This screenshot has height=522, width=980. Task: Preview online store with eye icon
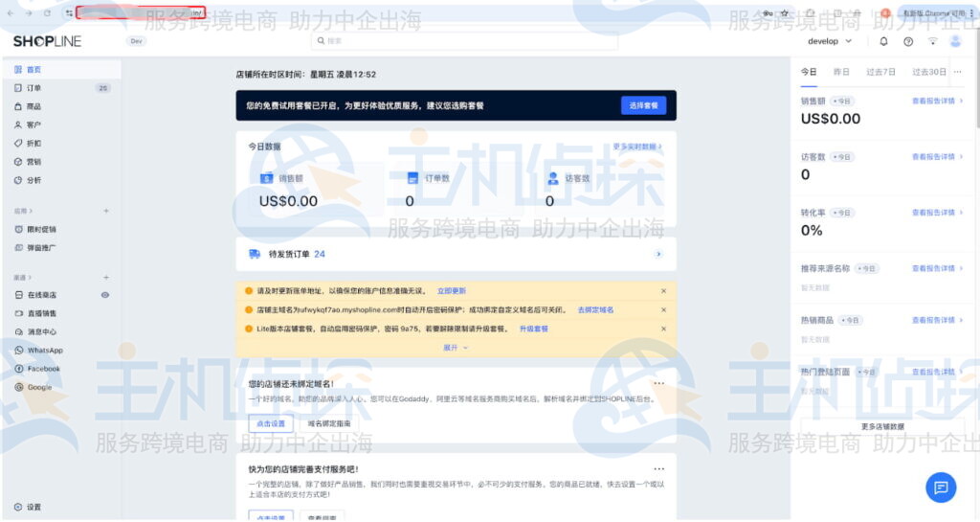pos(105,295)
